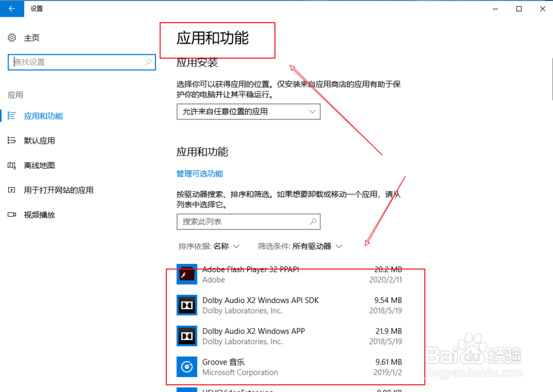Focus the 查找设置 search field

[82, 62]
